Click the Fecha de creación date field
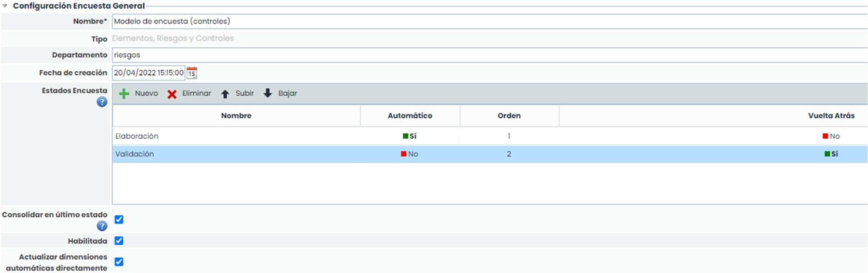 (148, 73)
